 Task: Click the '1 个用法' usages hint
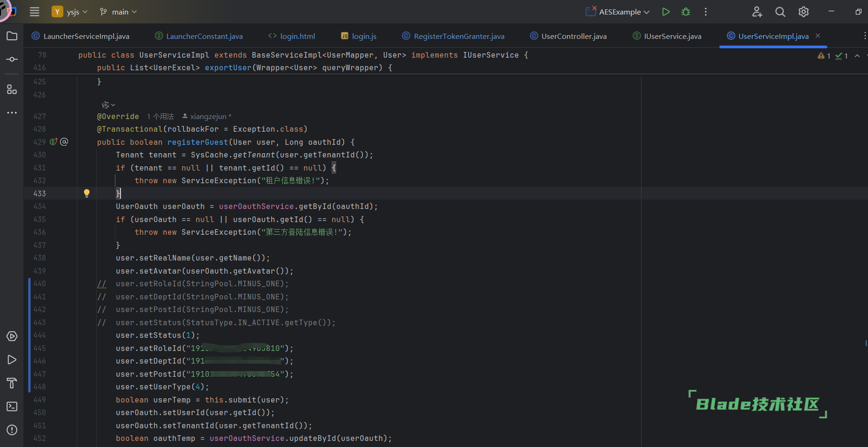click(160, 116)
